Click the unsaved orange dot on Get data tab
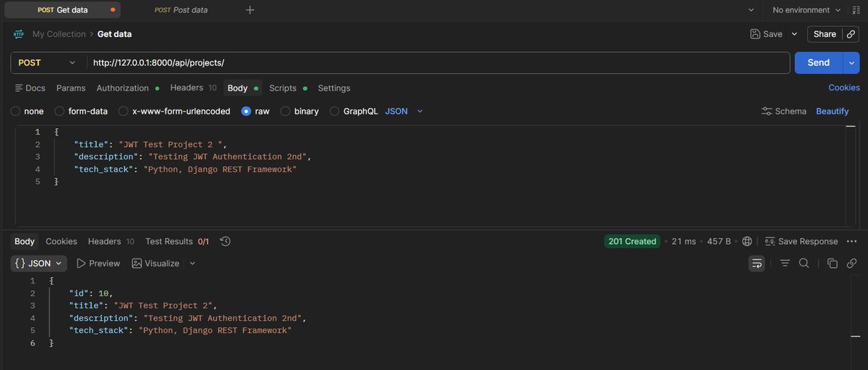The image size is (868, 370). pos(112,10)
